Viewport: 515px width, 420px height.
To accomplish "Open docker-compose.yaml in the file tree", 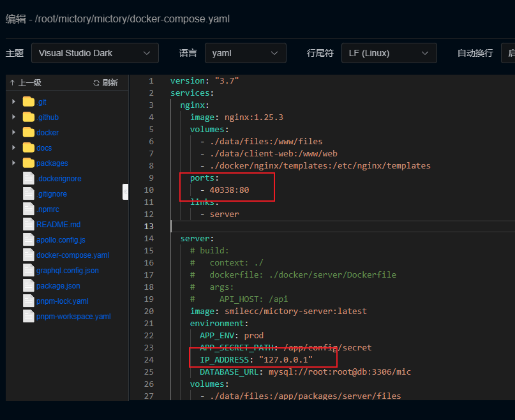I will [x=73, y=255].
